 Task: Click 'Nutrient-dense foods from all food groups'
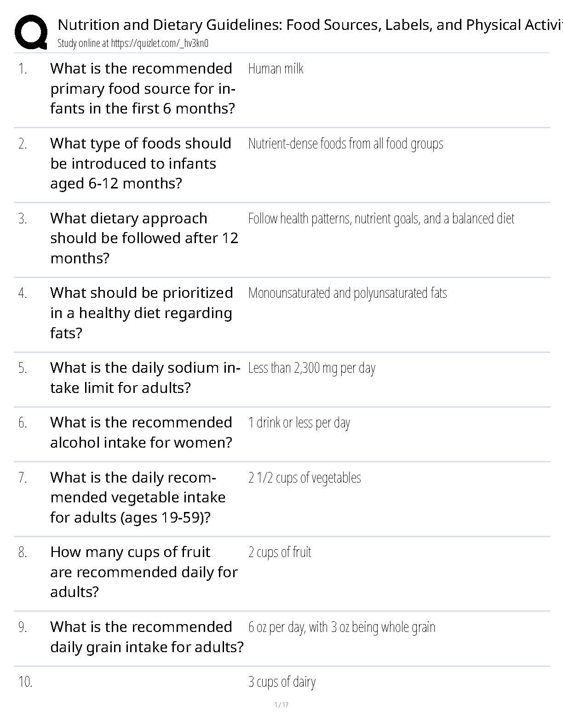tap(345, 144)
